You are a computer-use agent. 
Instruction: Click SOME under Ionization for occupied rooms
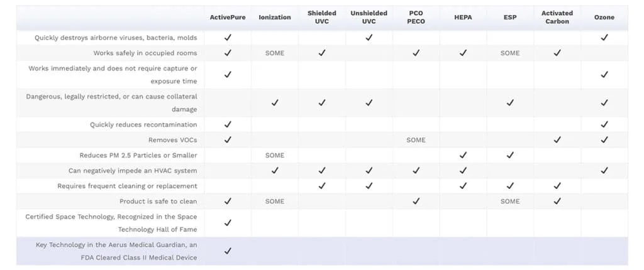(x=275, y=53)
